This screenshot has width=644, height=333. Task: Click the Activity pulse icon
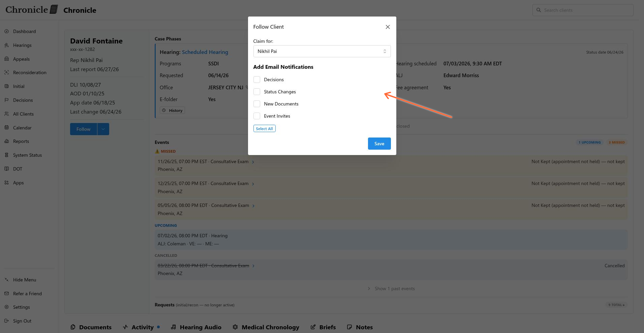click(125, 327)
